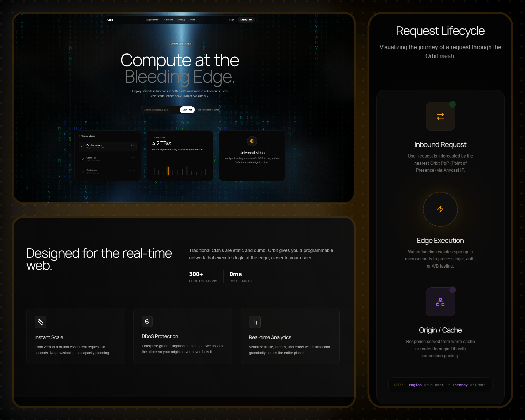Click the Deploy Node button
Viewport: 525px width, 420px height.
click(246, 20)
